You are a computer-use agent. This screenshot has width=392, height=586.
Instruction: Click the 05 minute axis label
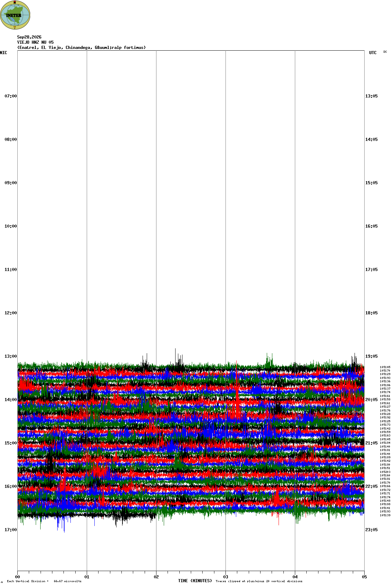(364, 577)
